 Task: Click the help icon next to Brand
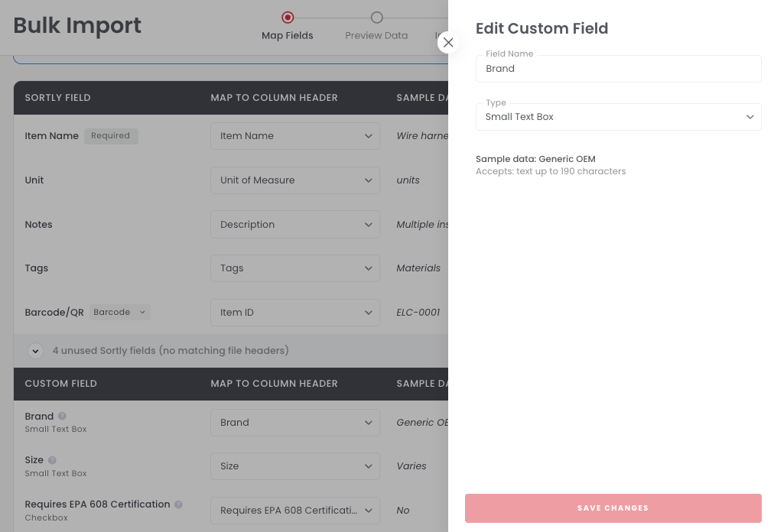click(x=62, y=416)
